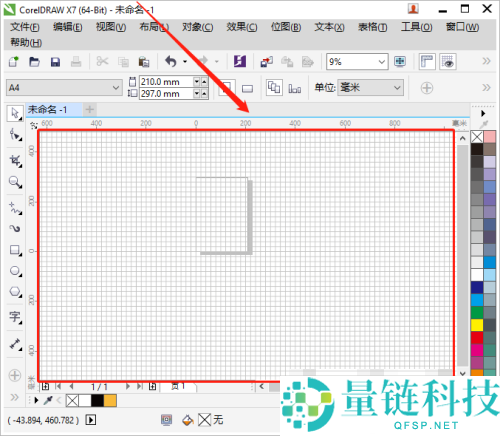Choose the Ellipse tool
Viewport: 500px width, 436px height.
click(x=15, y=271)
